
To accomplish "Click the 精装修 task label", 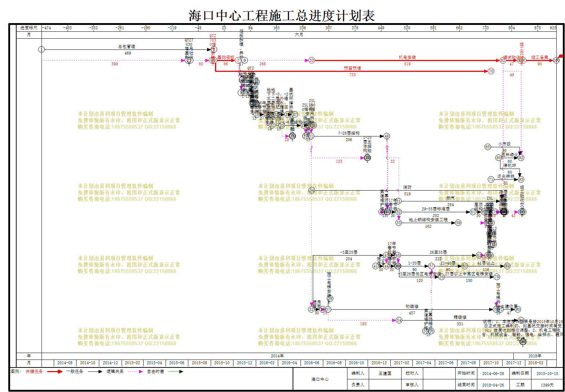I will 460,317.
